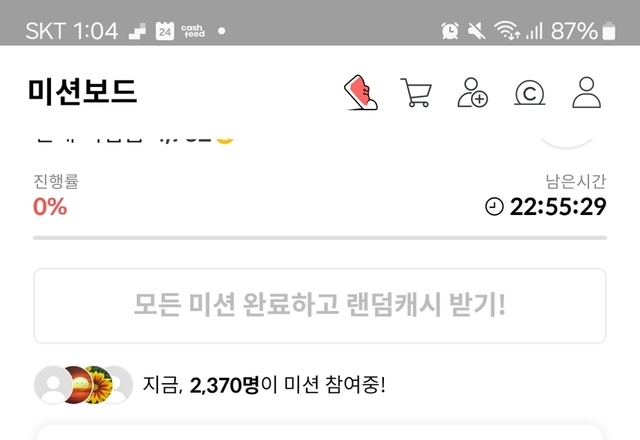Tap the muted sound status icon

coord(476,31)
